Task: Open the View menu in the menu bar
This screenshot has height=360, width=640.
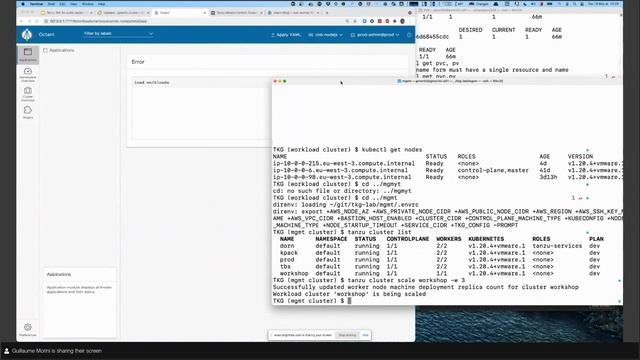Action: (73, 4)
